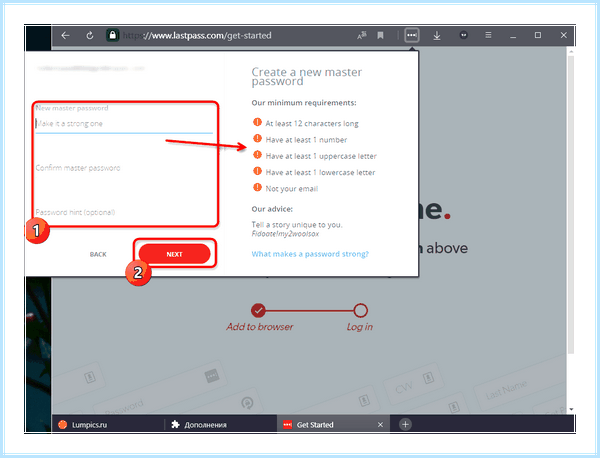
Task: Open the page translation icon
Action: [362, 36]
